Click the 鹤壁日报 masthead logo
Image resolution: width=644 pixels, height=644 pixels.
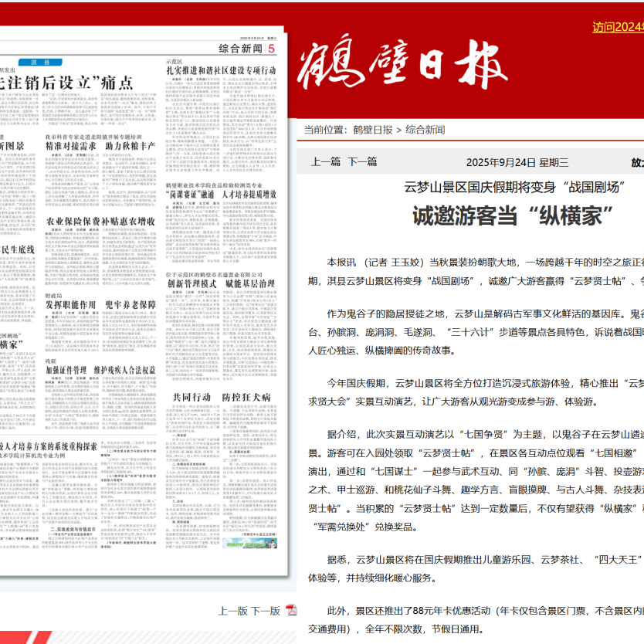tap(402, 62)
